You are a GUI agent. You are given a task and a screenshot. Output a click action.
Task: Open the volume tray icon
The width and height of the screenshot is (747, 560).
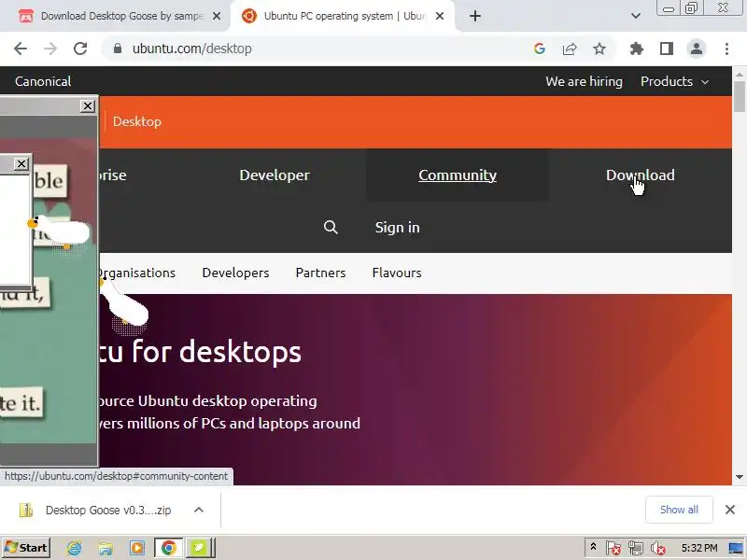(658, 549)
